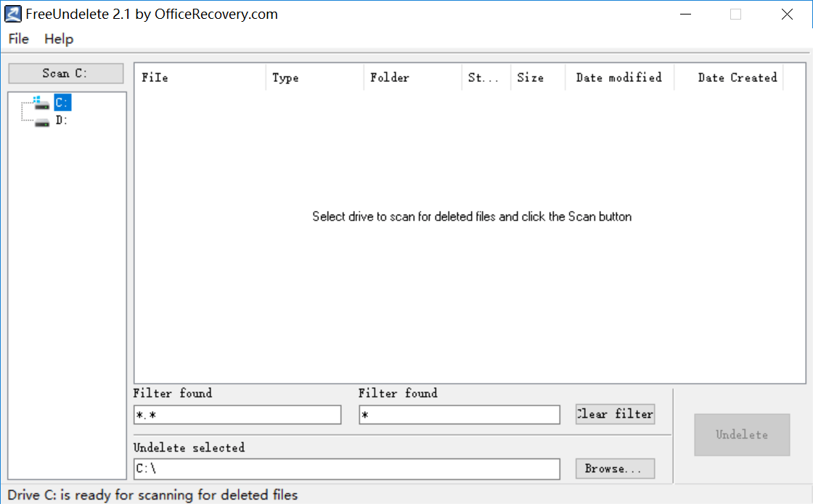The image size is (813, 504).
Task: Click the Clear filter button
Action: 615,414
